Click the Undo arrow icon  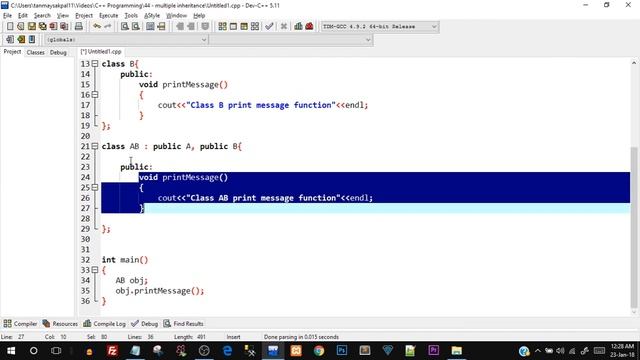pyautogui.click(x=97, y=27)
